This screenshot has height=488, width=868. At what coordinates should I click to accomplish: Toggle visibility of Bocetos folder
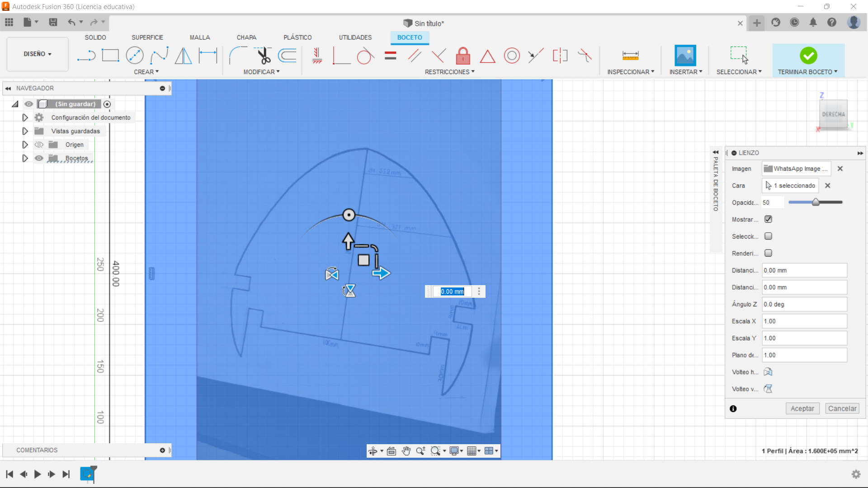(x=39, y=158)
